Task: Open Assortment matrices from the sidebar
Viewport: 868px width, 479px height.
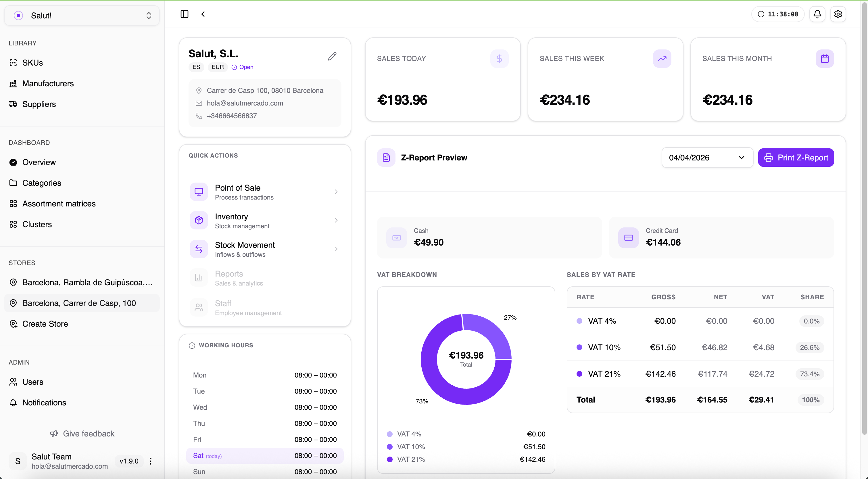Action: pos(59,204)
